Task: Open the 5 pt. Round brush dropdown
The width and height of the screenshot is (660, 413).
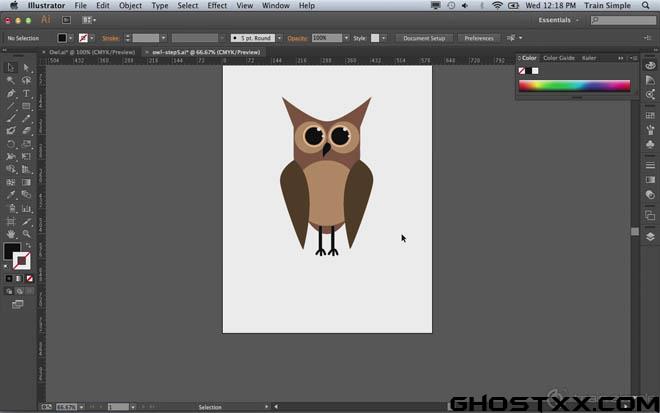Action: (279, 38)
